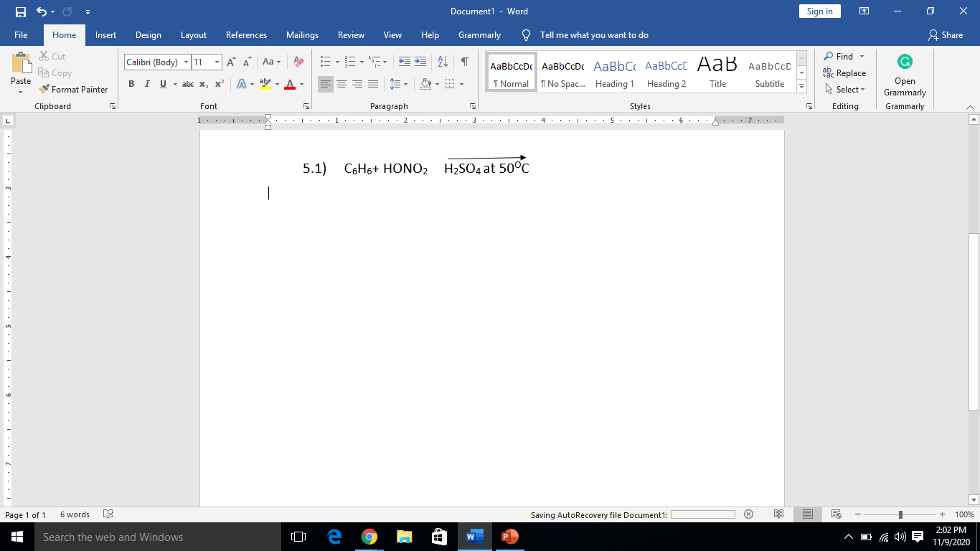Click the Font Color red swatch
The height and width of the screenshot is (551, 980).
(289, 84)
